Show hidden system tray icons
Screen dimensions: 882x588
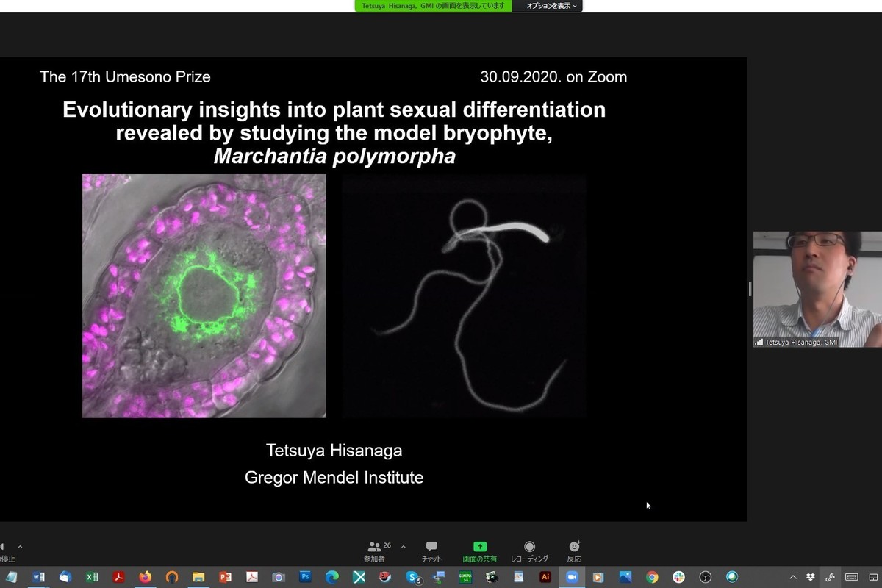click(793, 577)
